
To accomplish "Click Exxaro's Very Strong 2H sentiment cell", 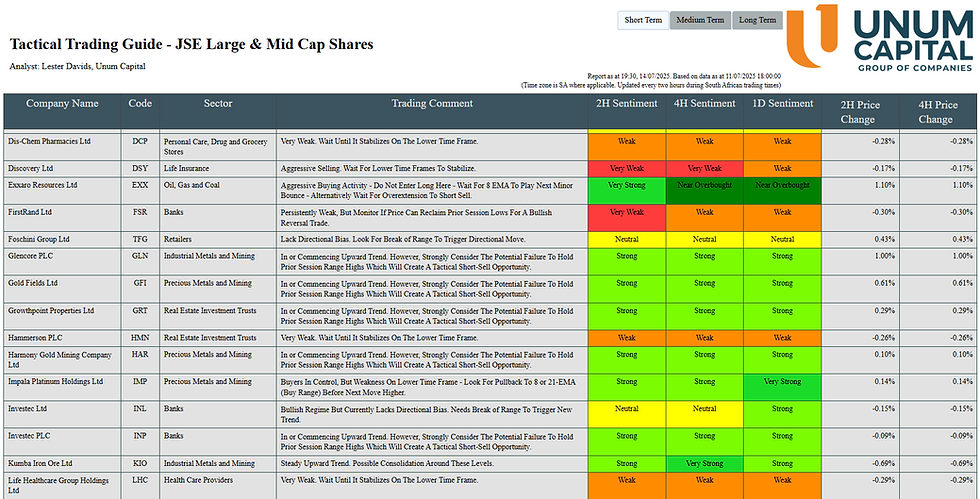I will [x=627, y=191].
